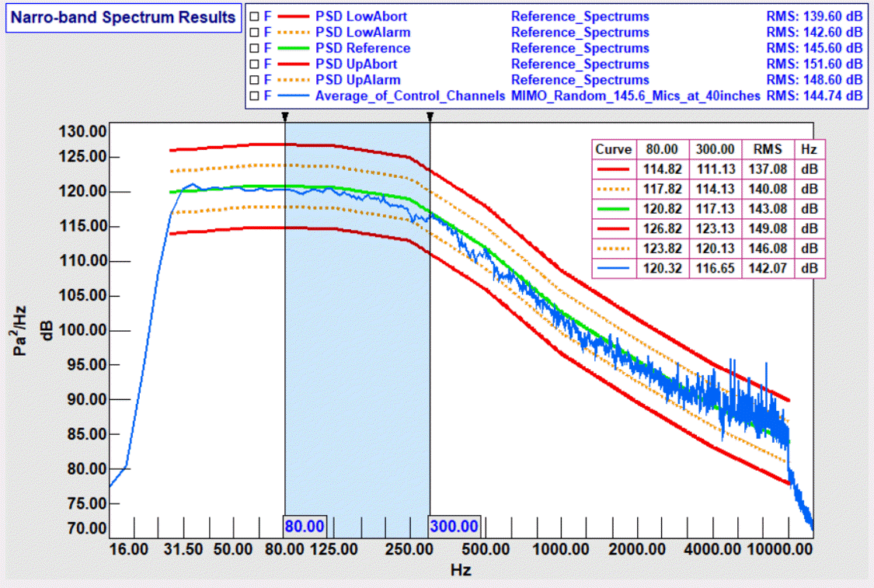Check the PSD UpAbort checkbox

(x=253, y=64)
